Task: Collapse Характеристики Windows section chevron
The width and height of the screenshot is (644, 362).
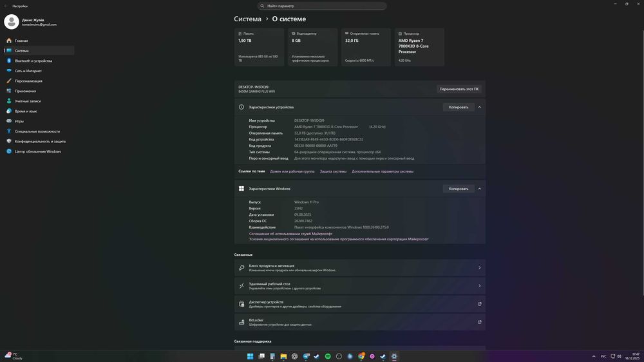Action: click(479, 189)
